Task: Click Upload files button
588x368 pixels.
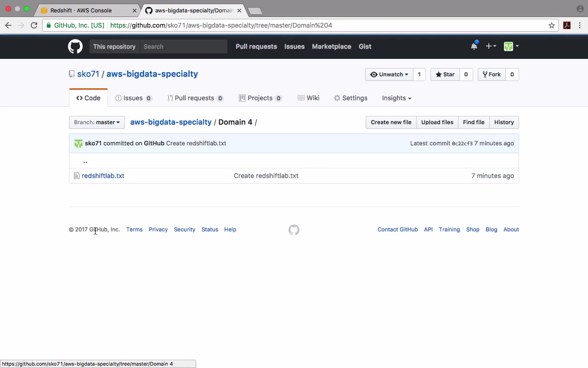Action: pos(437,122)
